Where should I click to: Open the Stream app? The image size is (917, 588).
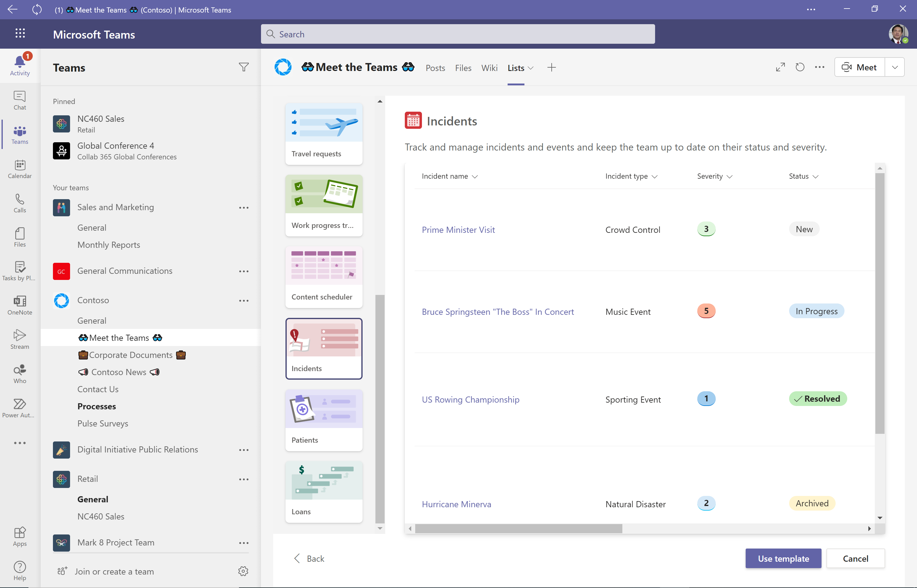pyautogui.click(x=20, y=340)
